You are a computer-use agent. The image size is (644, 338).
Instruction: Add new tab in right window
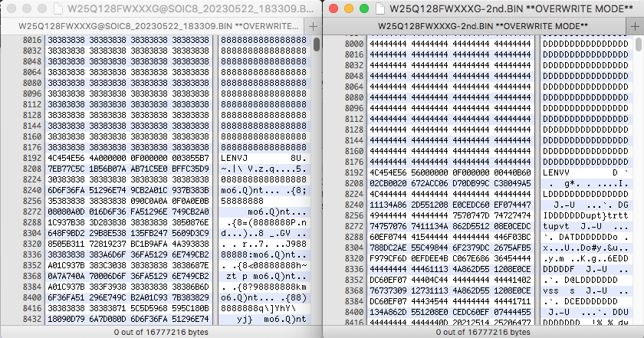click(x=636, y=27)
